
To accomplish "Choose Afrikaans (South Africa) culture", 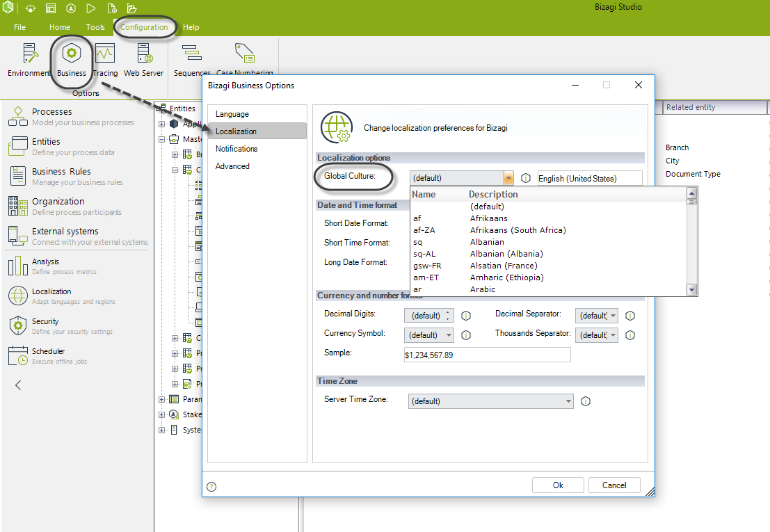I will coord(549,230).
